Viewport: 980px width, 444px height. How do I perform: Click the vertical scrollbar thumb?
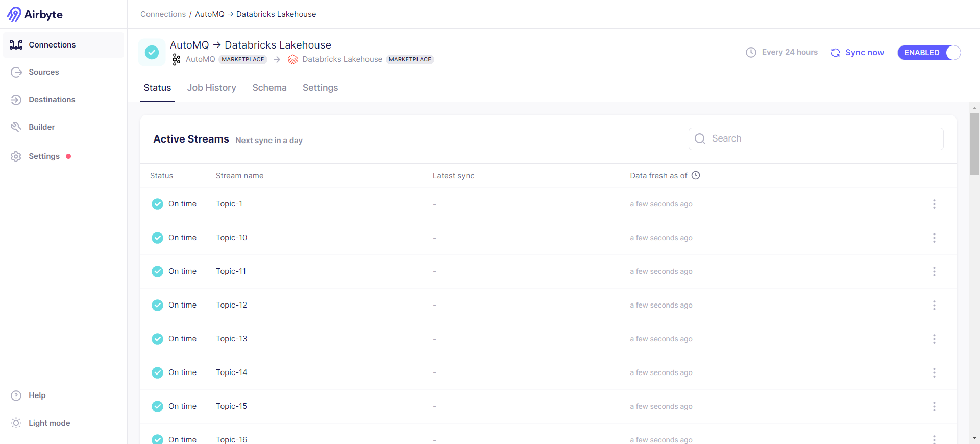974,144
